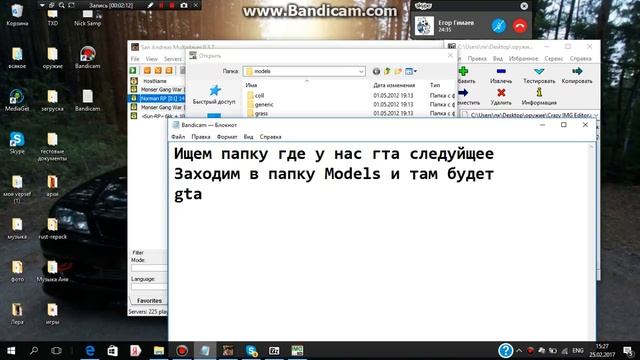Image resolution: width=640 pixels, height=360 pixels.
Task: Open Формат menu in Notepad
Action: [x=227, y=137]
